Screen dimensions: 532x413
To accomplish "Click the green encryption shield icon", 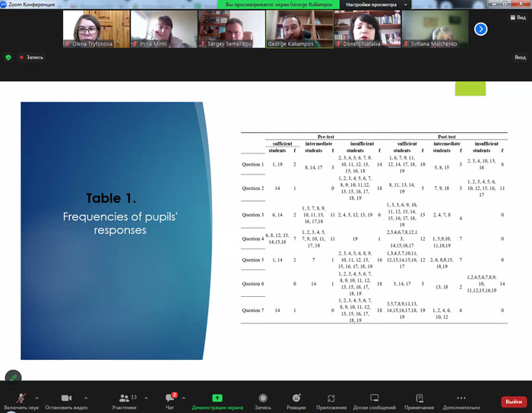I will pyautogui.click(x=8, y=57).
